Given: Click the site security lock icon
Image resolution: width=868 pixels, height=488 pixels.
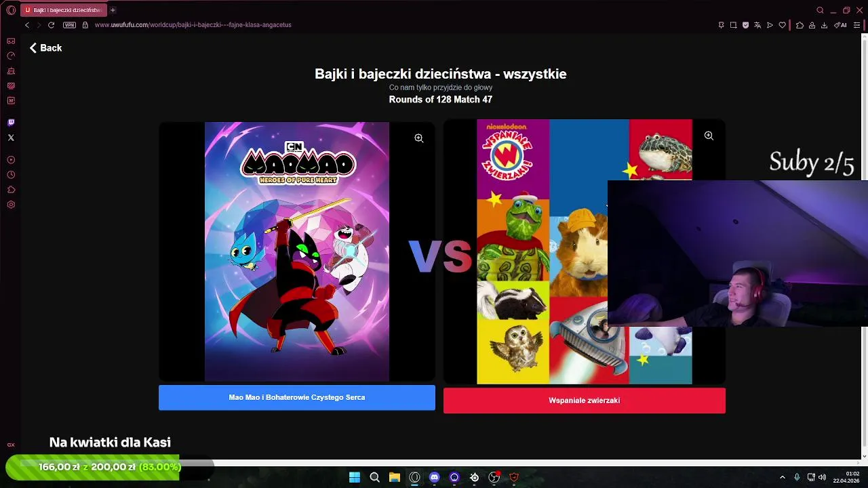Looking at the screenshot, I should click(85, 25).
